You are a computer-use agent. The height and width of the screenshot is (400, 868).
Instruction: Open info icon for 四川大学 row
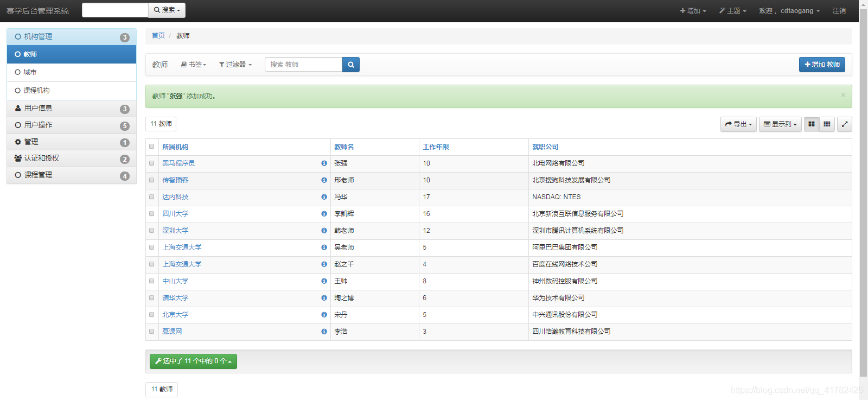[x=324, y=214]
